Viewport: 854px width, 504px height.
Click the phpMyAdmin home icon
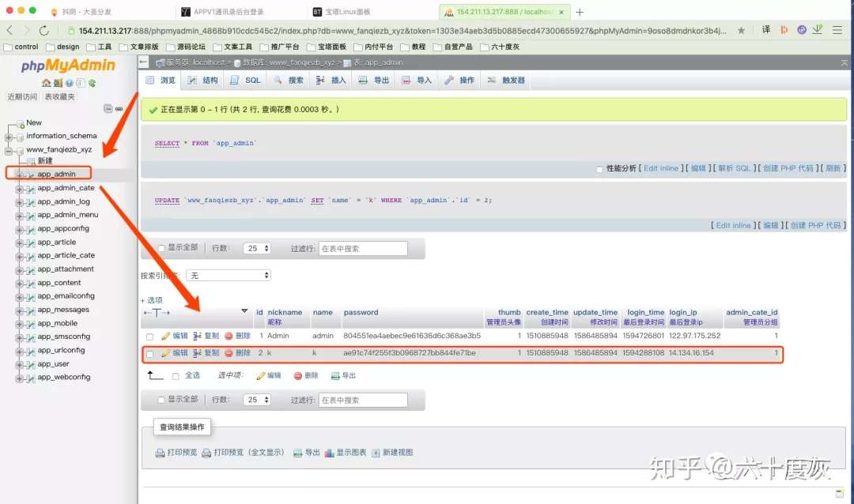[46, 83]
